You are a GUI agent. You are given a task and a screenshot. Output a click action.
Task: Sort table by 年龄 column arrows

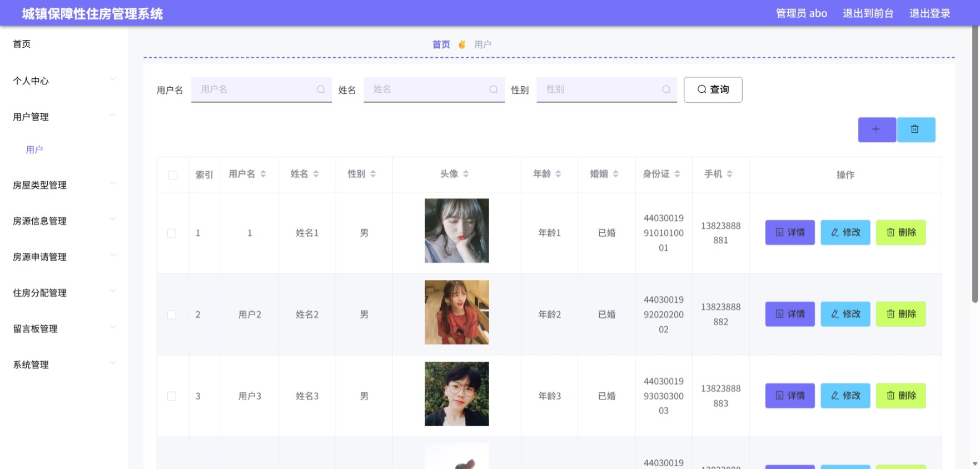[x=558, y=174]
